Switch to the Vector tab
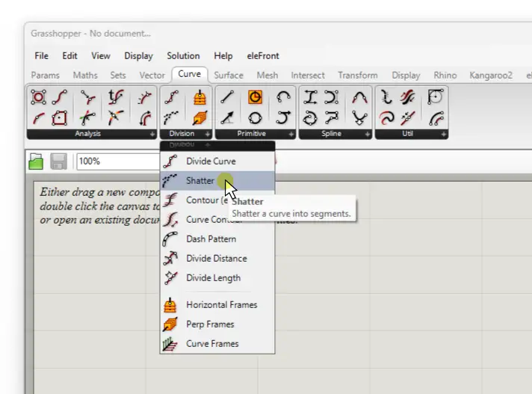Image resolution: width=532 pixels, height=394 pixels. [x=152, y=75]
